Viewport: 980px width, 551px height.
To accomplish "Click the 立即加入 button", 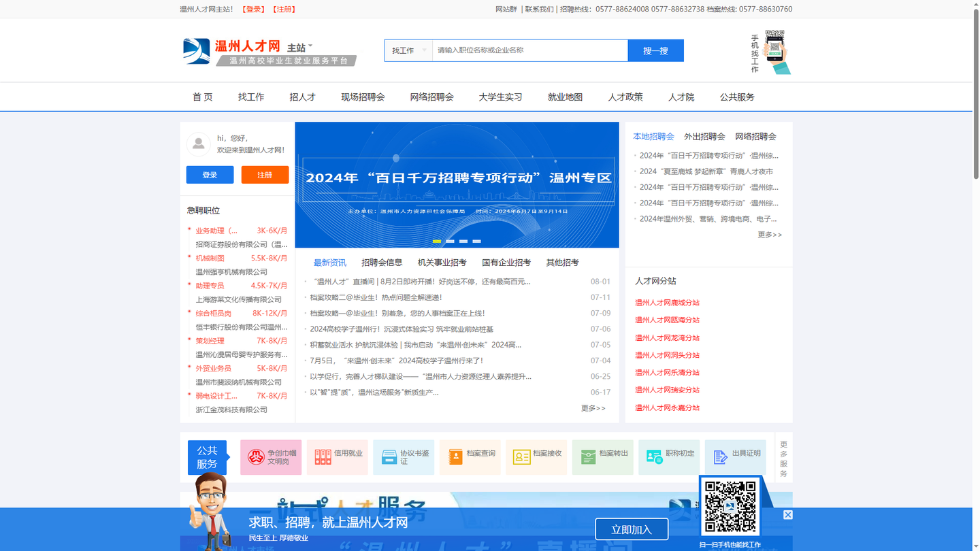I will point(632,529).
